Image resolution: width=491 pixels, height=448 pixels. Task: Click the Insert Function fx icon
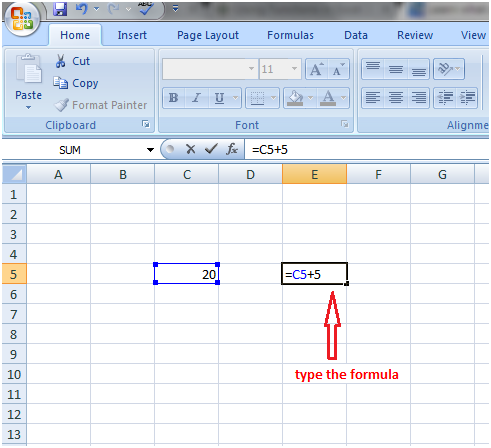(232, 149)
